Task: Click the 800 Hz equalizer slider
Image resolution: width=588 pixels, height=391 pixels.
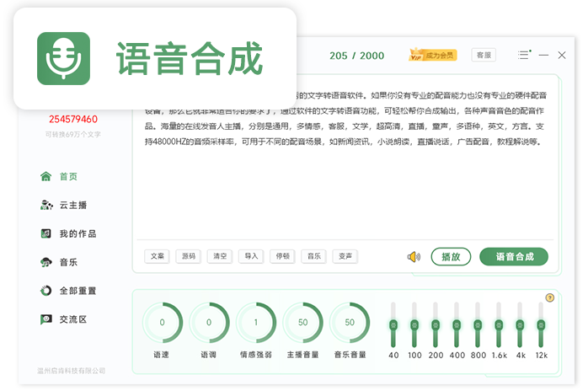Action: point(478,325)
